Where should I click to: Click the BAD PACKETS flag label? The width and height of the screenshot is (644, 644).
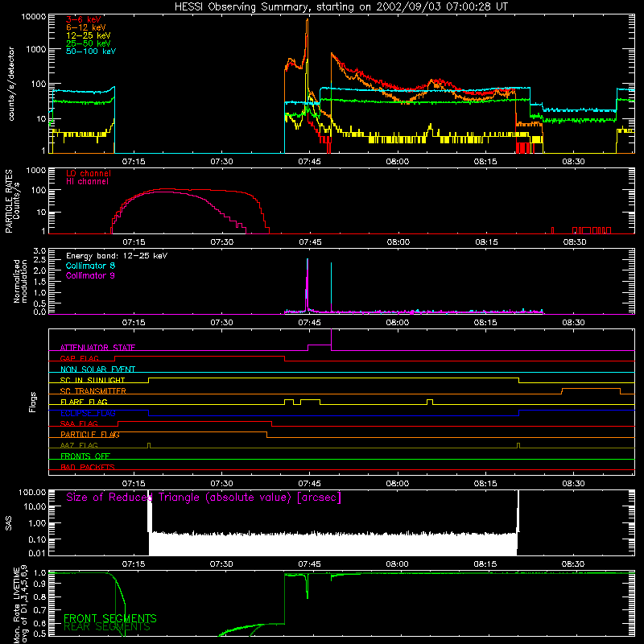88,467
